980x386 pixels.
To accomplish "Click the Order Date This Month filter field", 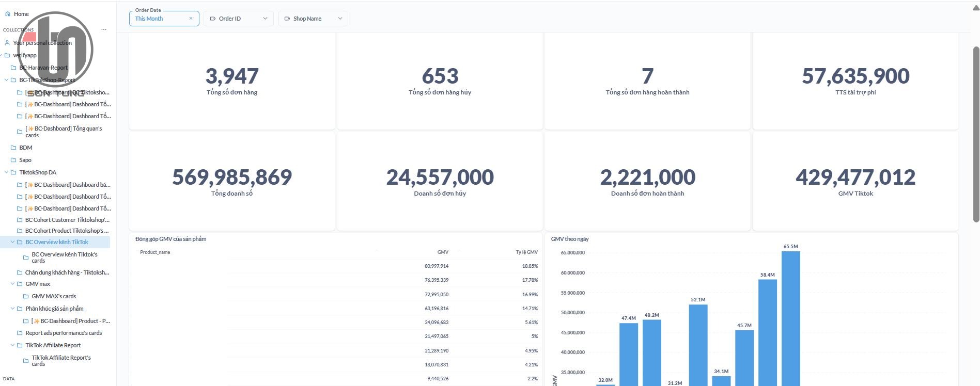I will [164, 19].
